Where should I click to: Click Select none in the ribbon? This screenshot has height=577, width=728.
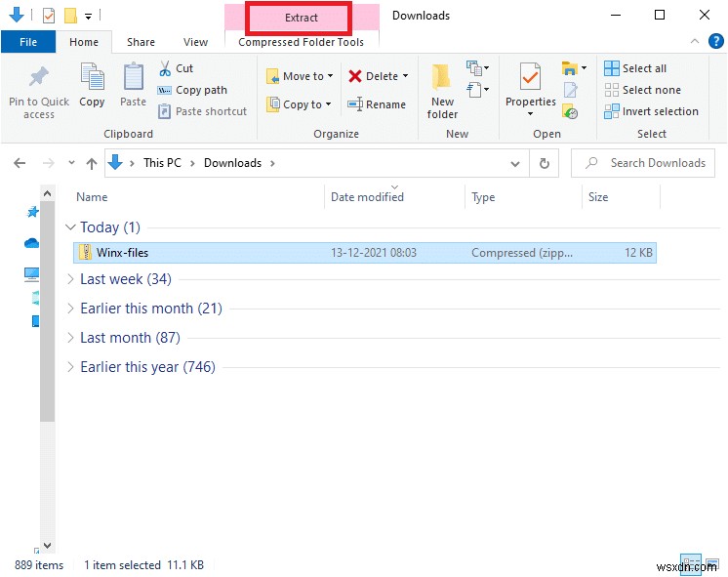[642, 90]
